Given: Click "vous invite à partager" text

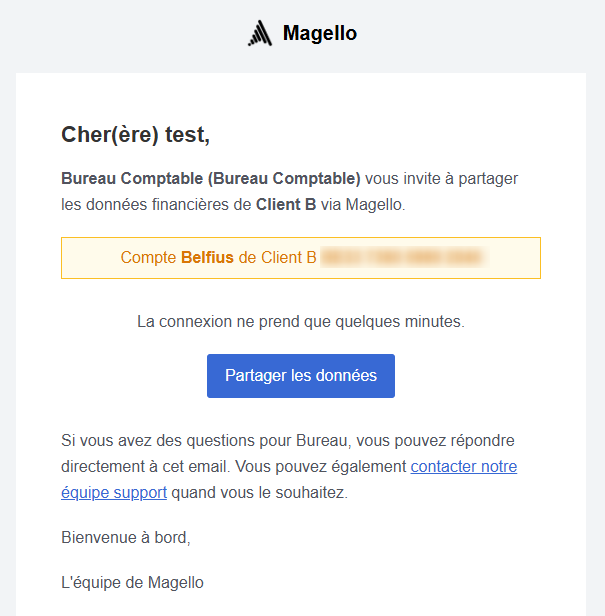Looking at the screenshot, I should coord(441,179).
